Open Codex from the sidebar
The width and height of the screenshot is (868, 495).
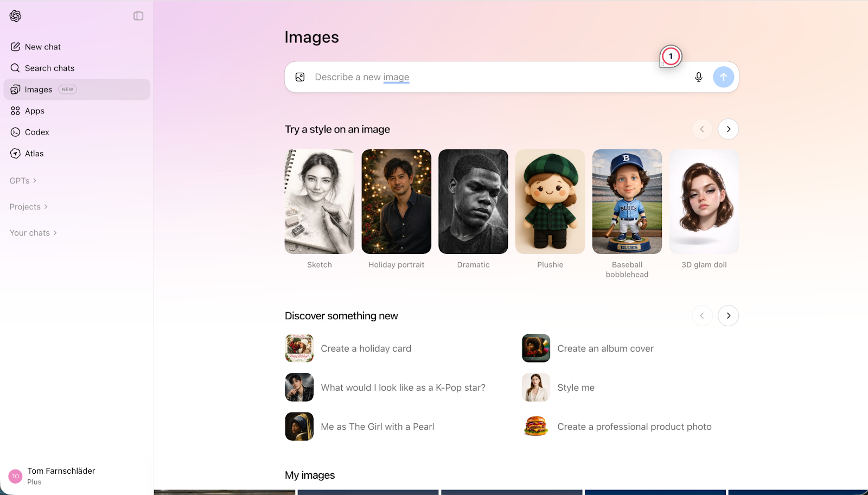pyautogui.click(x=37, y=132)
